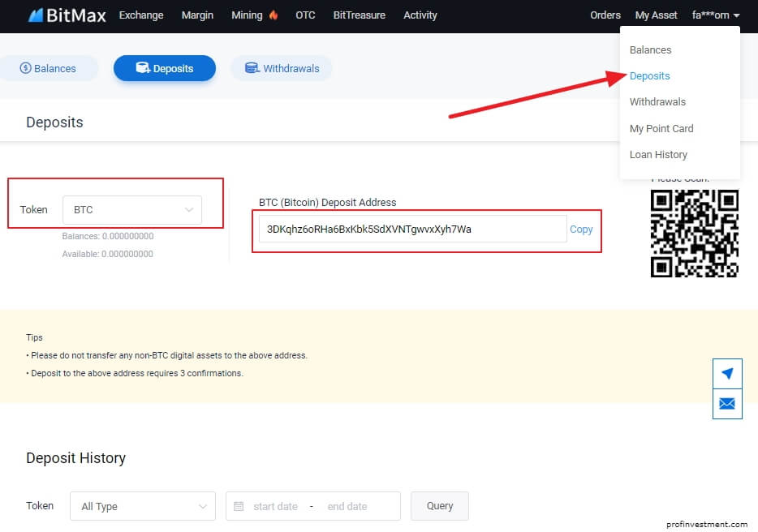
Task: Open the Exchange menu
Action: coord(141,15)
